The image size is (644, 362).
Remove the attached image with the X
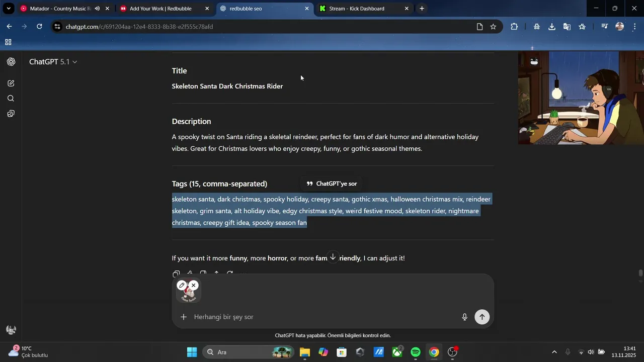coord(194,285)
